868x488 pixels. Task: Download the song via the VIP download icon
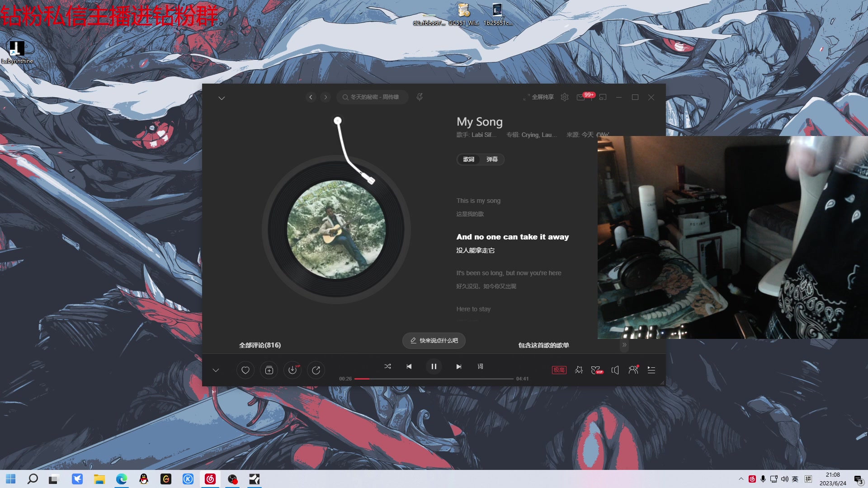tap(292, 371)
